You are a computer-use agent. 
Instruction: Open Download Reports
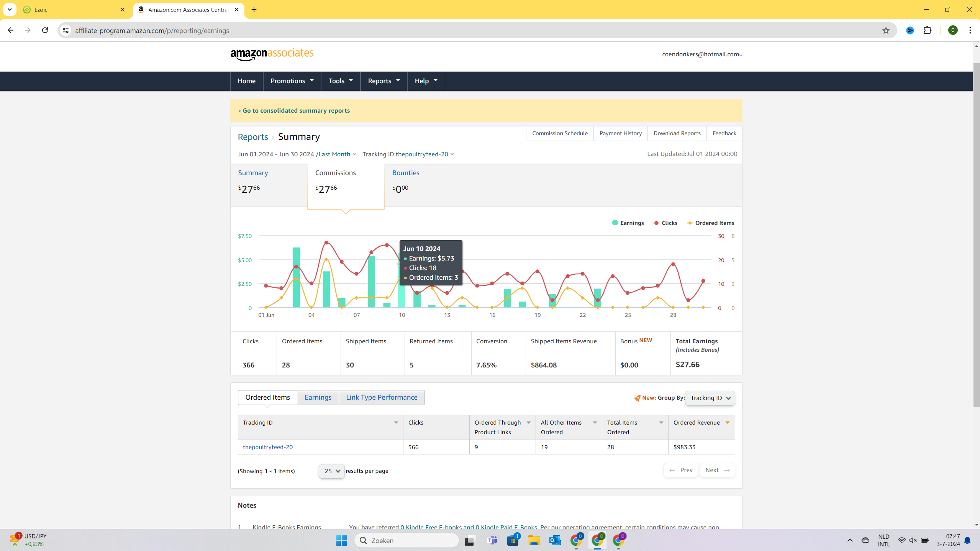(677, 133)
